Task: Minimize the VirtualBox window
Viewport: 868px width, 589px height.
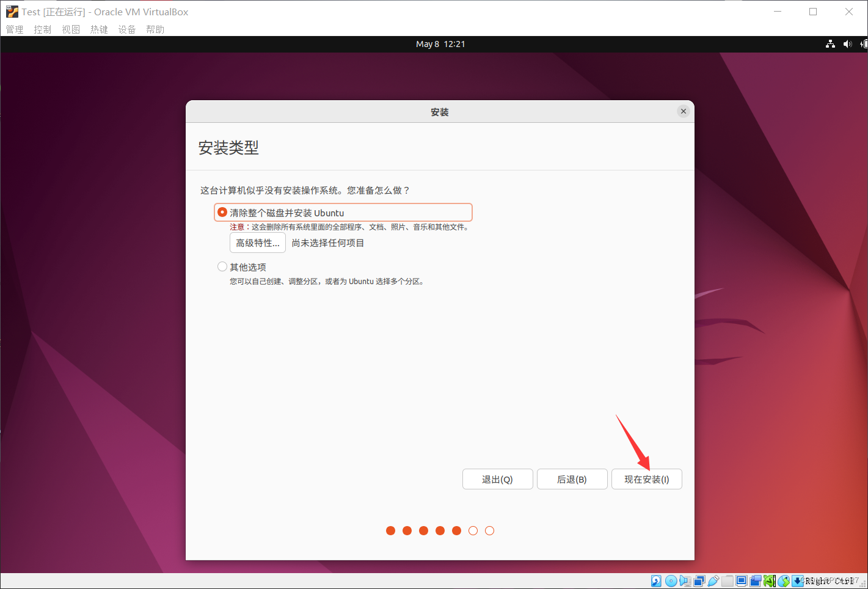Action: coord(778,12)
